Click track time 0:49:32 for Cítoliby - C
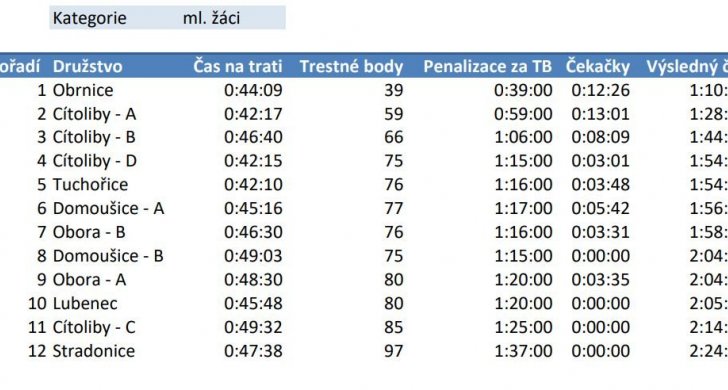Image resolution: width=728 pixels, height=390 pixels. 253,327
